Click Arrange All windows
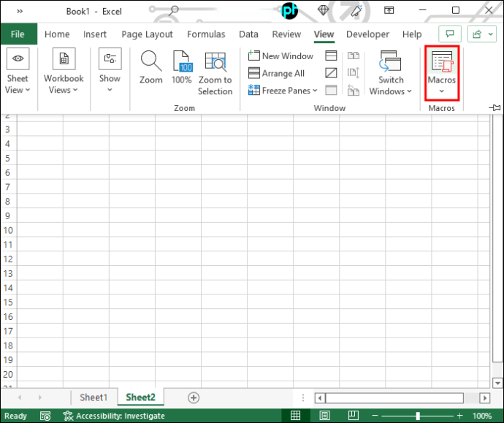 pyautogui.click(x=276, y=73)
